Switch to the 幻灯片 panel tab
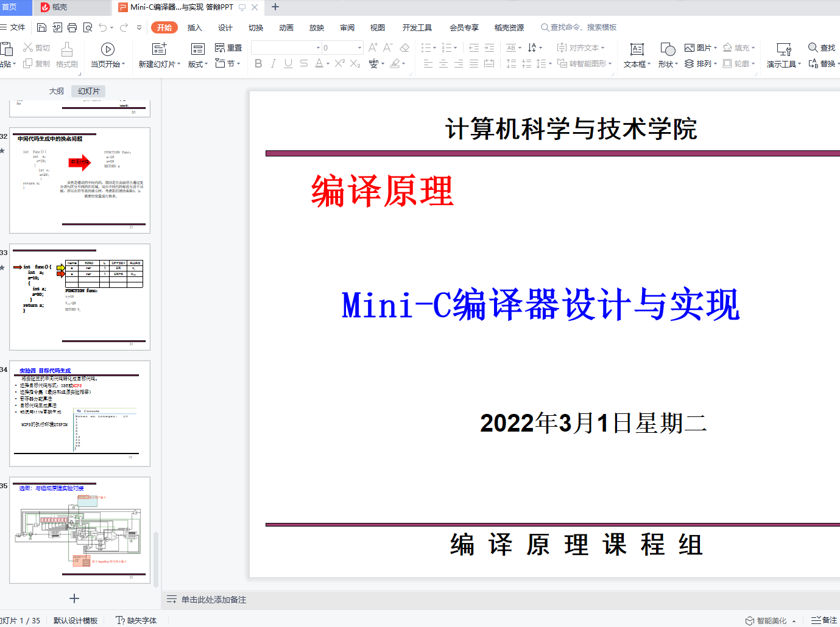This screenshot has width=840, height=627. point(88,91)
